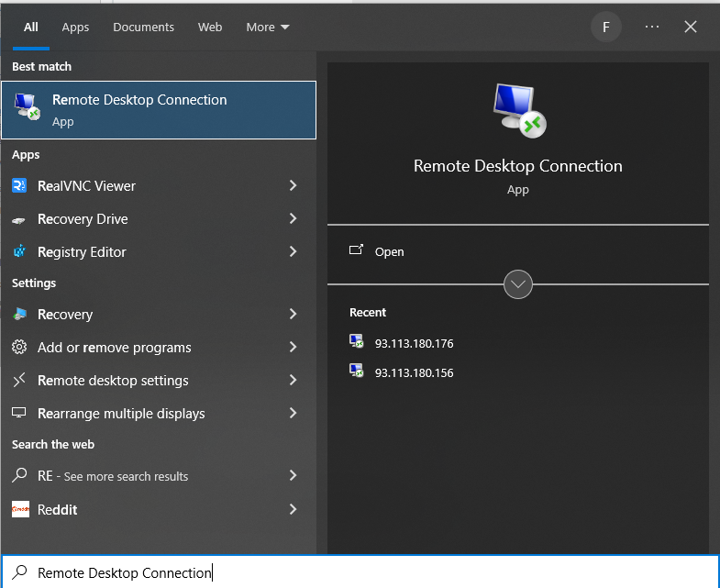This screenshot has width=720, height=588.
Task: Select the Remote desktop settings text
Action: (113, 381)
